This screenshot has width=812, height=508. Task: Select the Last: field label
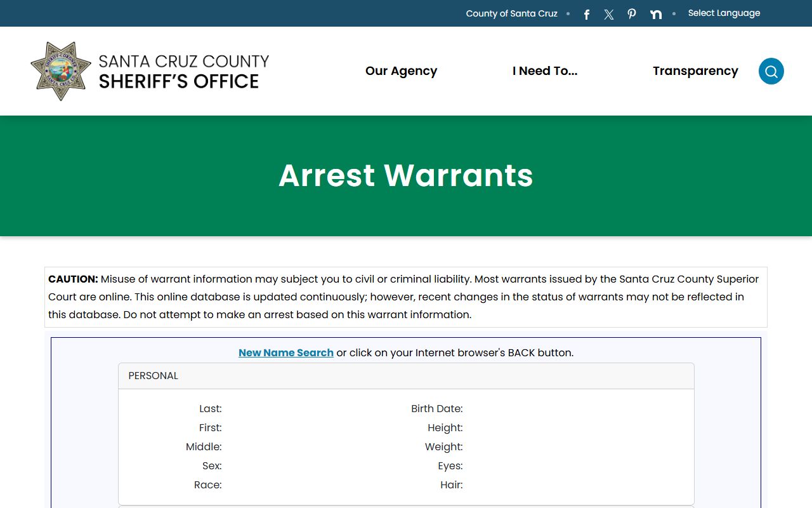tap(211, 408)
